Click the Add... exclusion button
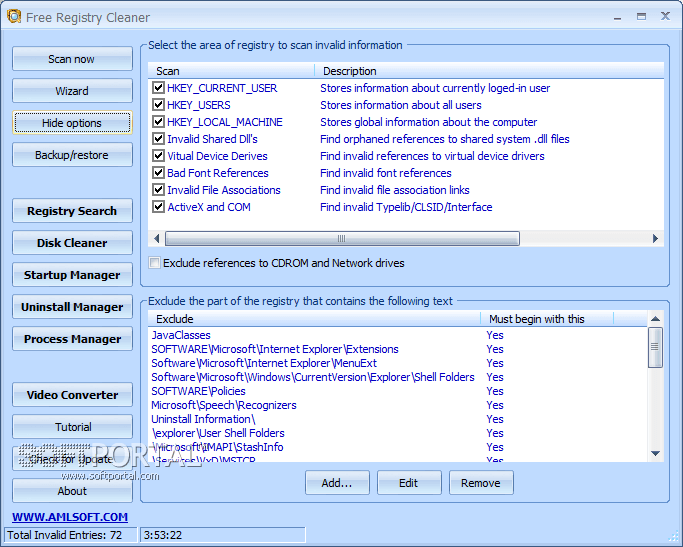Image resolution: width=683 pixels, height=547 pixels. click(337, 483)
